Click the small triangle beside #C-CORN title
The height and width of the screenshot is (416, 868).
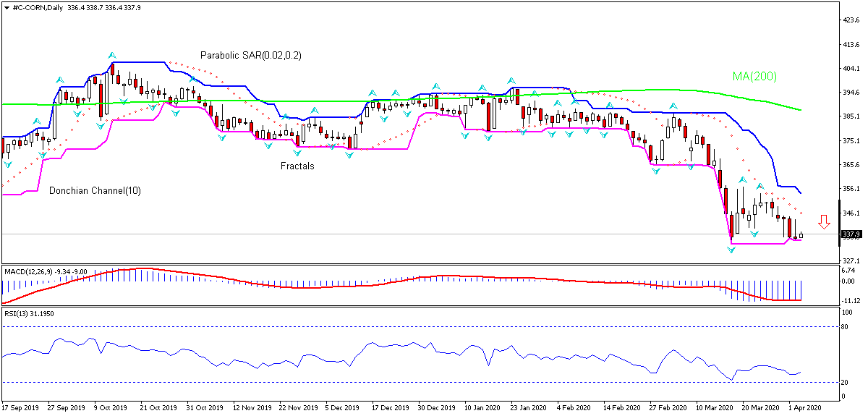coord(5,7)
